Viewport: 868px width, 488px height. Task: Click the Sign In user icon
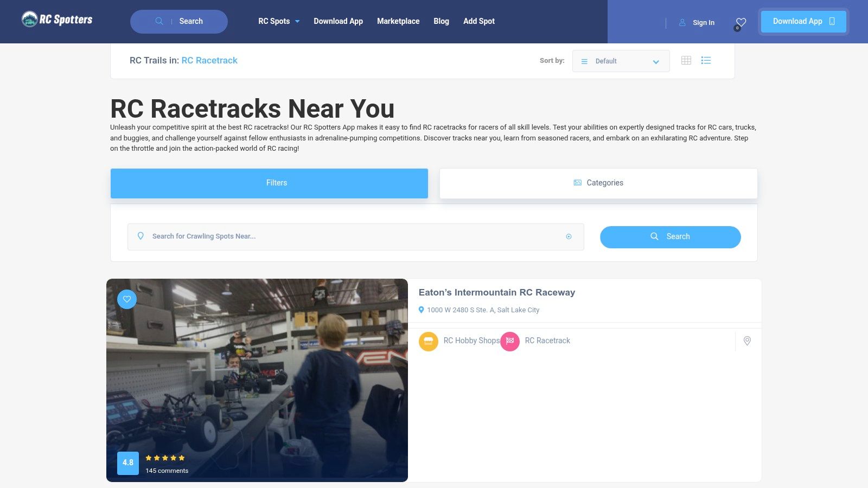pos(682,22)
